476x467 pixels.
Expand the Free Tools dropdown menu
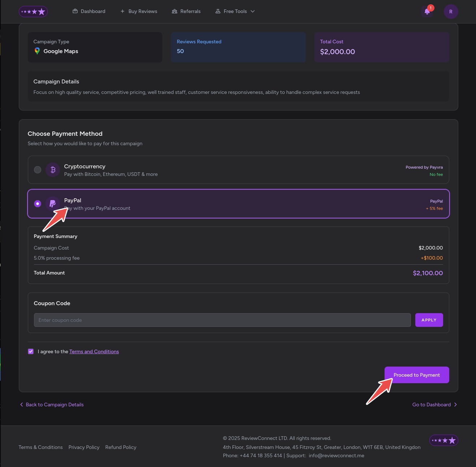click(235, 11)
